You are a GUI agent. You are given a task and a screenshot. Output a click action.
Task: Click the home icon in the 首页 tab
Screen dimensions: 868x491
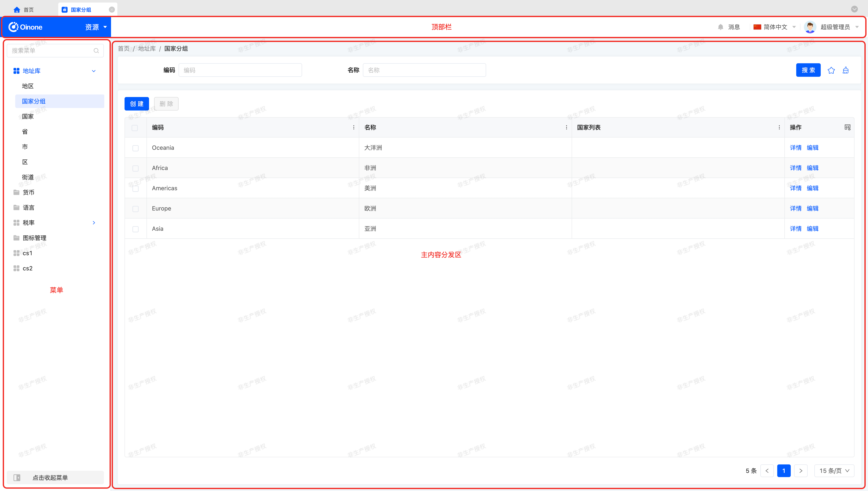tap(17, 10)
